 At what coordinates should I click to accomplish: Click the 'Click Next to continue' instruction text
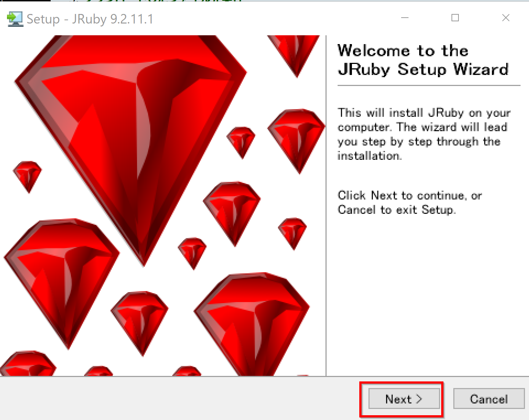pos(410,202)
